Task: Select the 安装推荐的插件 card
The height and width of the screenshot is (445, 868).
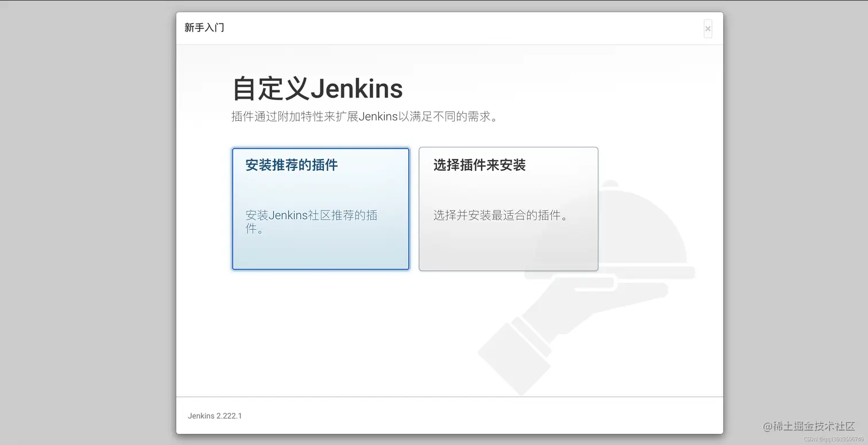Action: 320,209
